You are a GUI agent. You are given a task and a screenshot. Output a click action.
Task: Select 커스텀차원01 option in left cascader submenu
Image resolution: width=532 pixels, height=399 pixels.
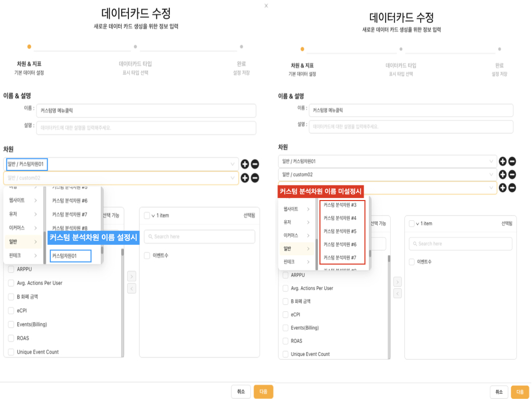70,256
